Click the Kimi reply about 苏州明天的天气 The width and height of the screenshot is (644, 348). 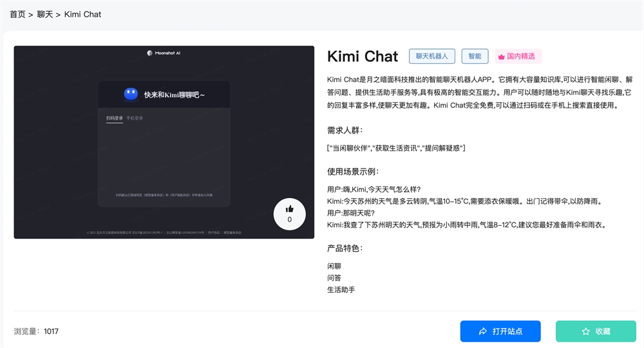pos(467,225)
